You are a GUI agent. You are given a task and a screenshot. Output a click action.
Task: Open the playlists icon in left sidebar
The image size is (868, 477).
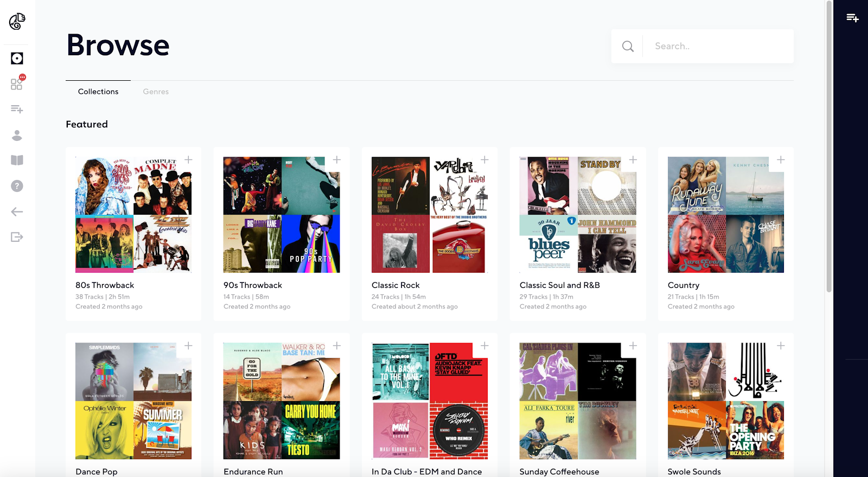point(17,109)
